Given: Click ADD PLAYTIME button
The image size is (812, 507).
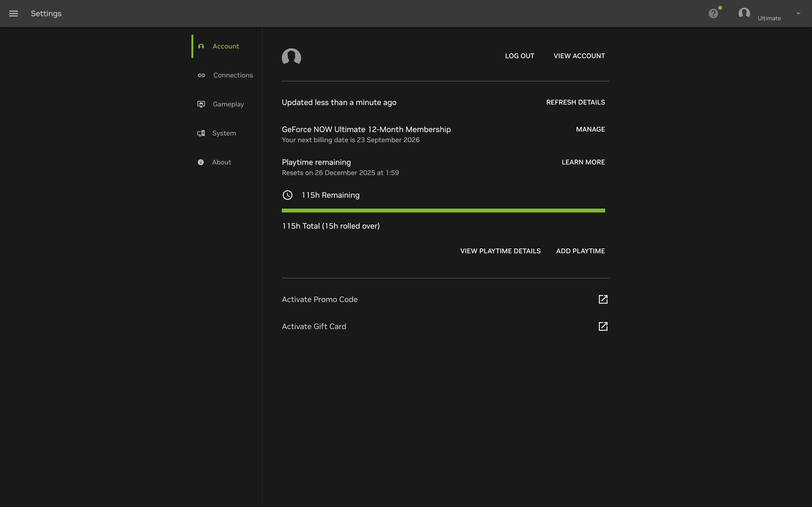Looking at the screenshot, I should click(580, 251).
